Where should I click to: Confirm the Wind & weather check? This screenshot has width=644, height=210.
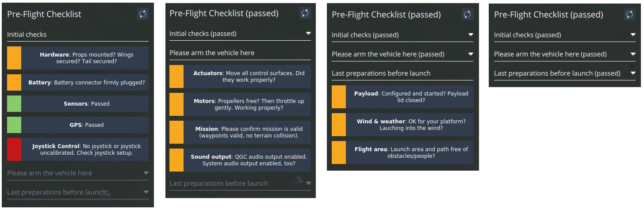(x=402, y=125)
